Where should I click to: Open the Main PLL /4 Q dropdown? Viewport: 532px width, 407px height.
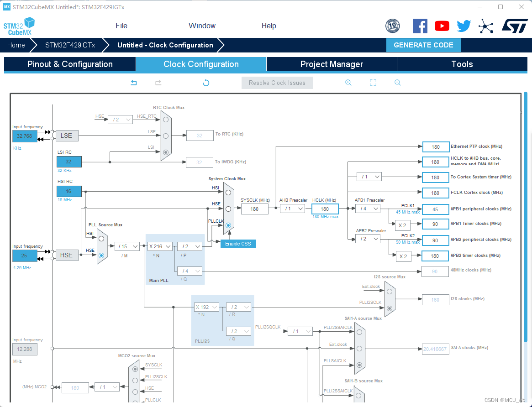[x=190, y=271]
